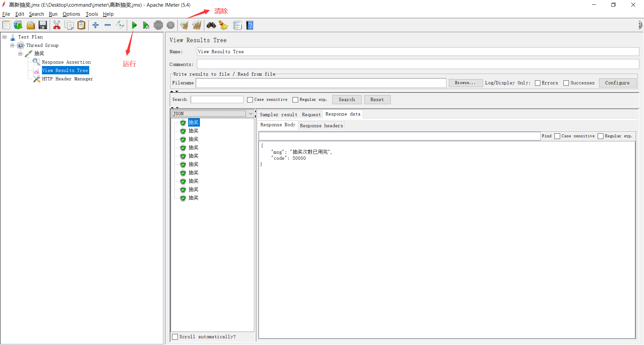Open the Run menu
The image size is (644, 345).
coord(53,14)
